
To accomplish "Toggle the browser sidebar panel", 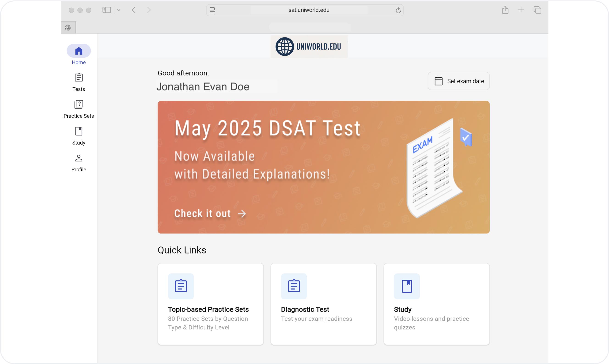I will [x=107, y=10].
